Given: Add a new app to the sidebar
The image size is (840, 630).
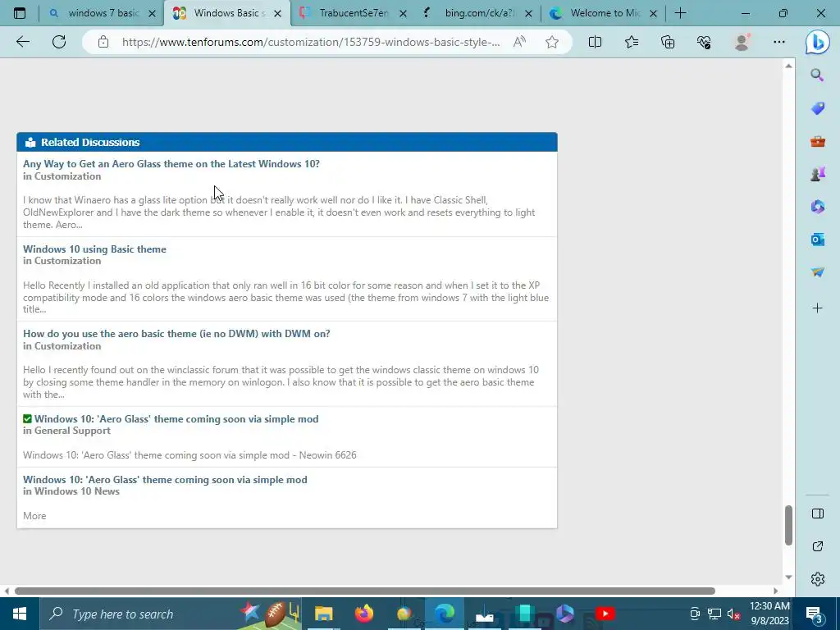Looking at the screenshot, I should [817, 308].
